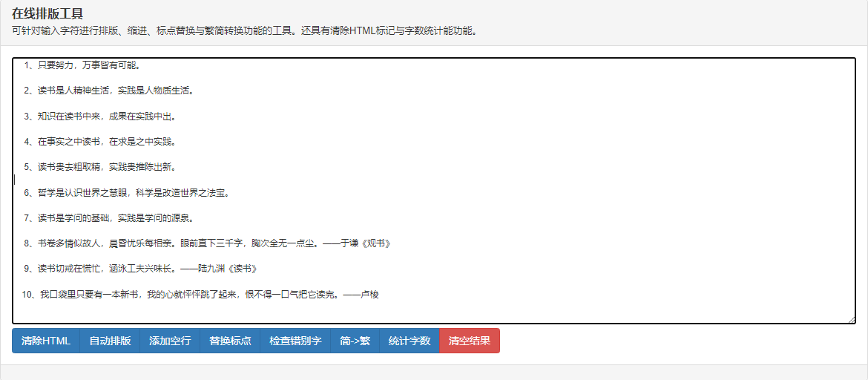Set cursor in line 4 在事实之中读书
868x380 pixels.
click(x=99, y=142)
